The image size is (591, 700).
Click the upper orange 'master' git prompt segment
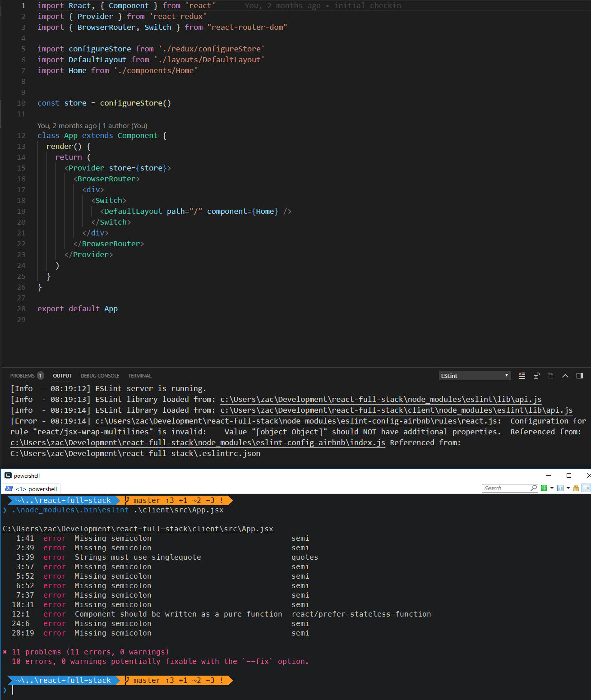tap(178, 501)
